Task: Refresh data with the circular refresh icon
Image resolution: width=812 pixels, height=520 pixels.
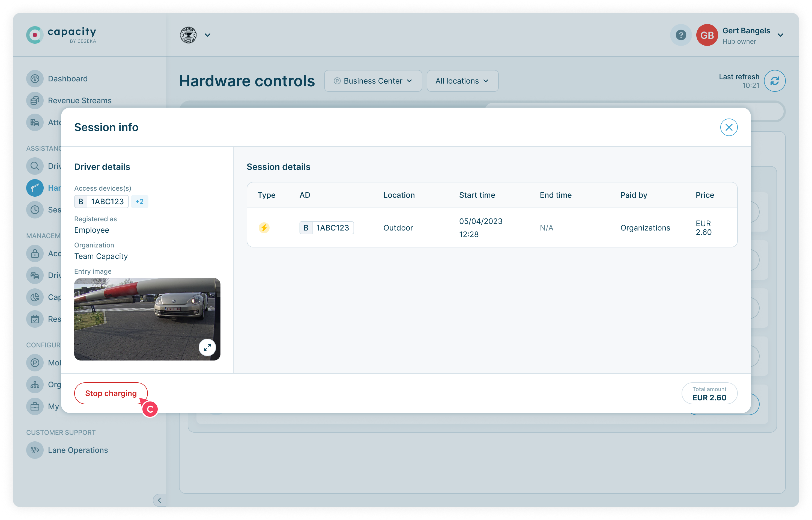Action: pos(775,81)
